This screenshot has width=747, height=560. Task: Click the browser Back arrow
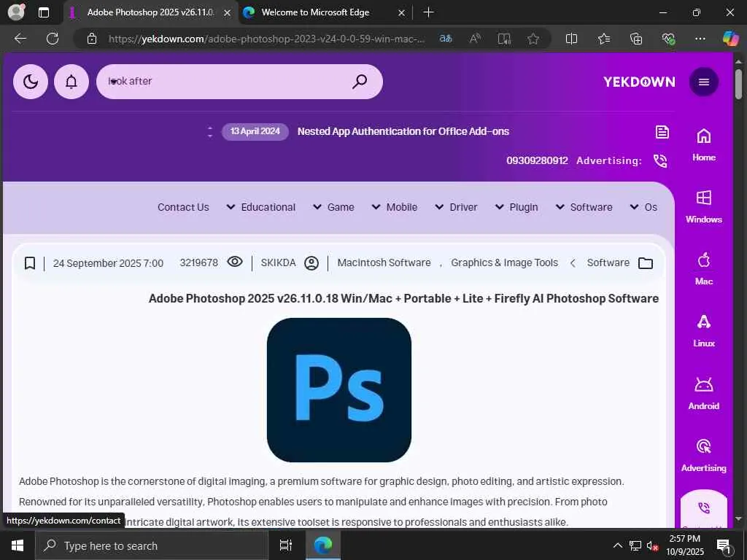point(20,39)
